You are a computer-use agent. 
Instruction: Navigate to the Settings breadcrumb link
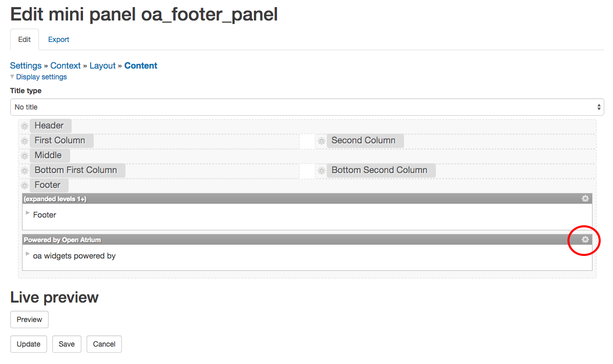pyautogui.click(x=26, y=66)
